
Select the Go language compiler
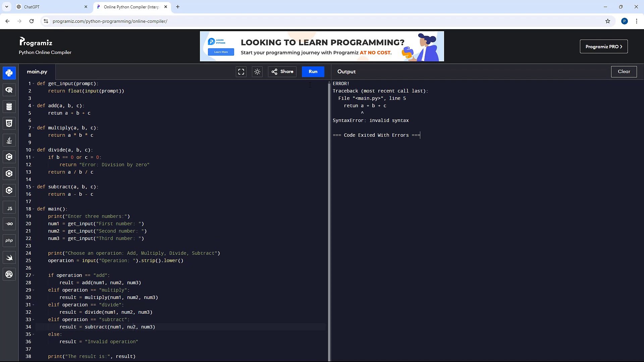click(9, 224)
